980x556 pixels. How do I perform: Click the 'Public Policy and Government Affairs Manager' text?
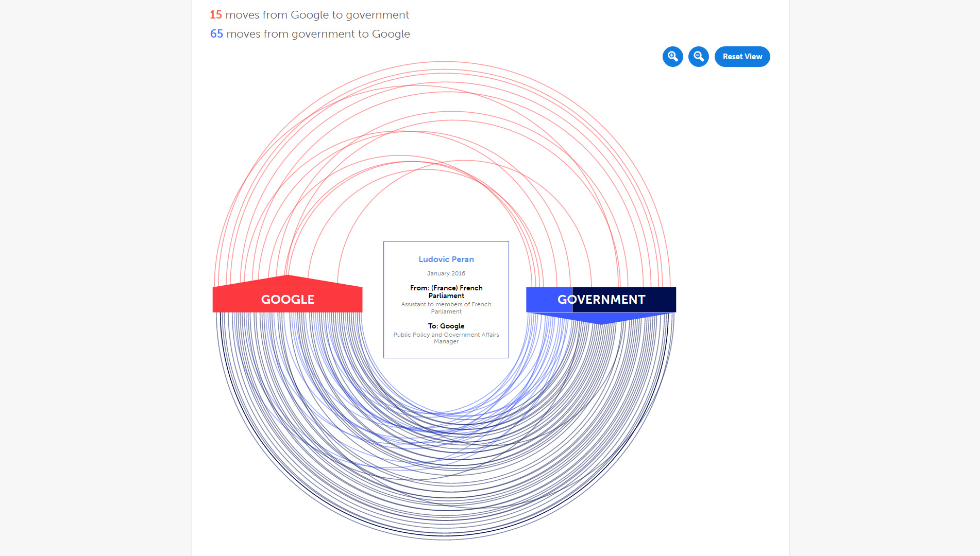(446, 338)
